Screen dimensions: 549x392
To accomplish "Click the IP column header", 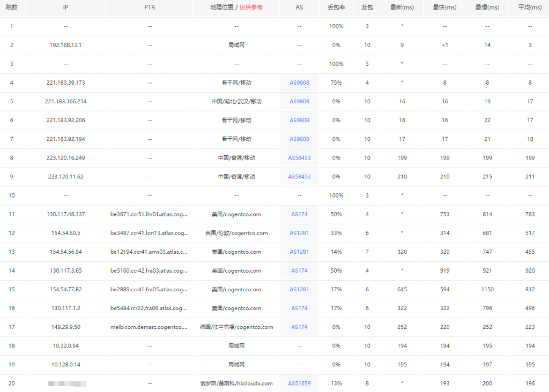I will 65,7.
